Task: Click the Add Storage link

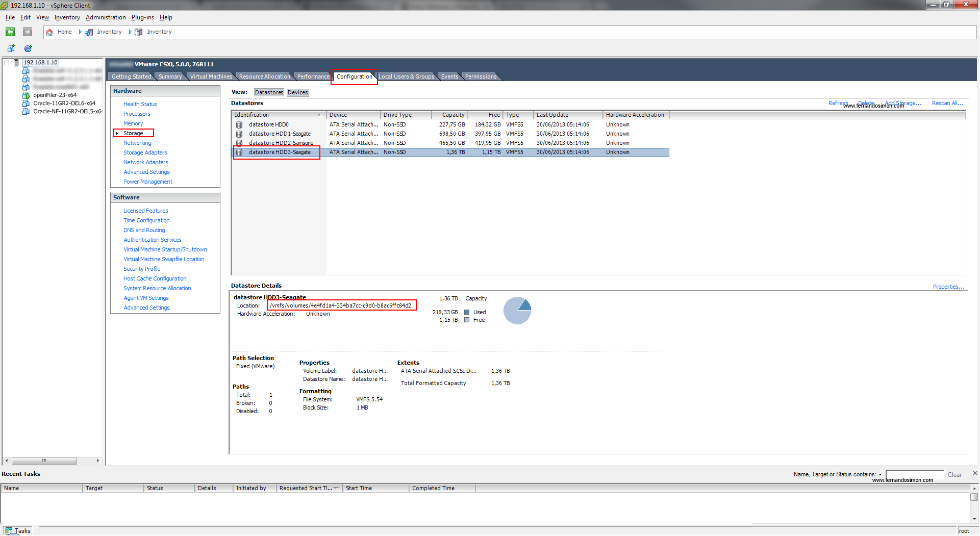Action: [x=903, y=103]
